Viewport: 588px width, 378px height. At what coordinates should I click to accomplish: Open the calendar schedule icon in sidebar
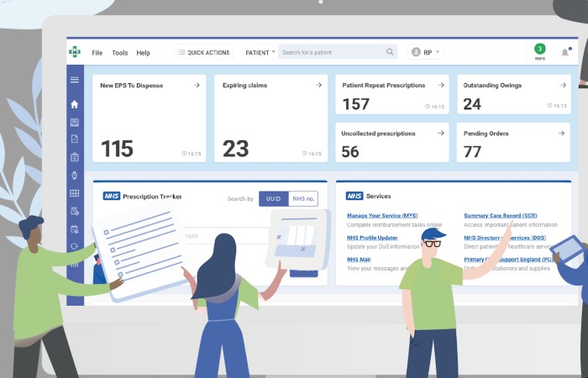coord(75,229)
